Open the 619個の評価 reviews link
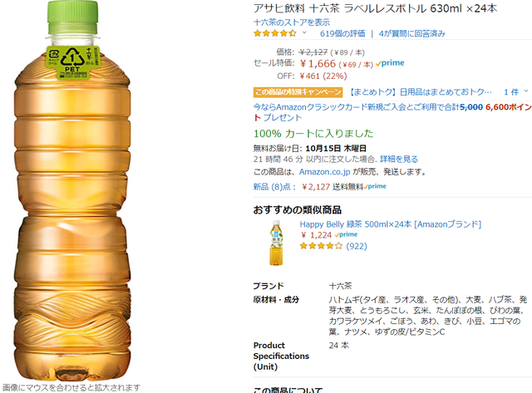 pos(342,33)
